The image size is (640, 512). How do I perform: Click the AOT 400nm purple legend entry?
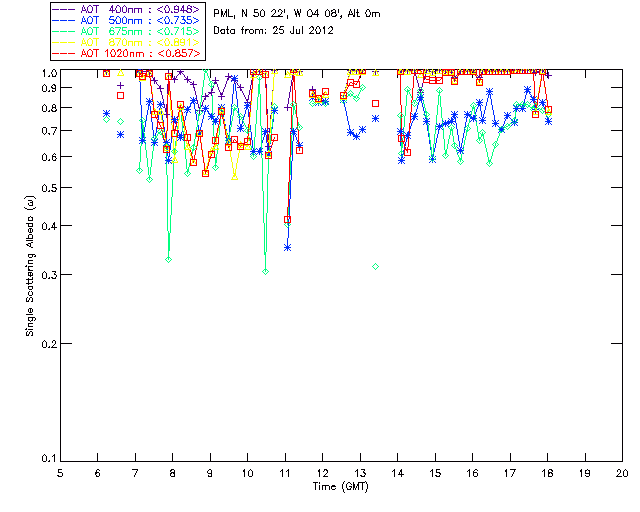coord(140,9)
